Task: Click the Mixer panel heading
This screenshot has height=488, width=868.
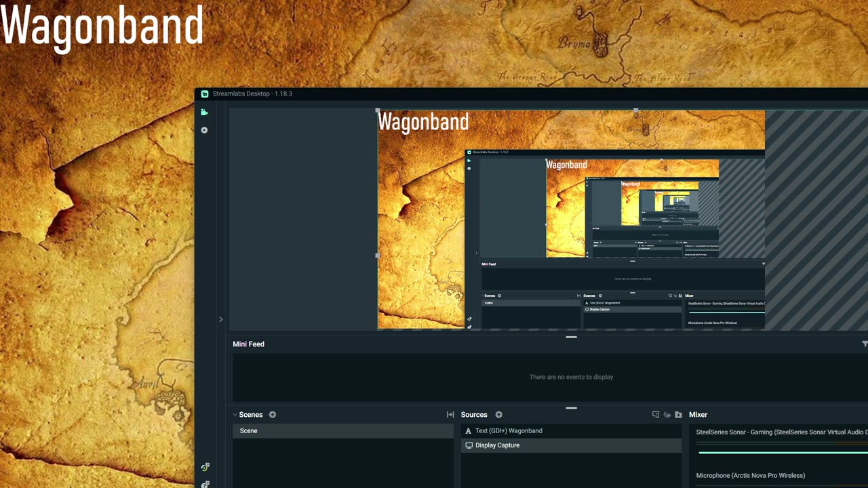Action: pos(698,415)
